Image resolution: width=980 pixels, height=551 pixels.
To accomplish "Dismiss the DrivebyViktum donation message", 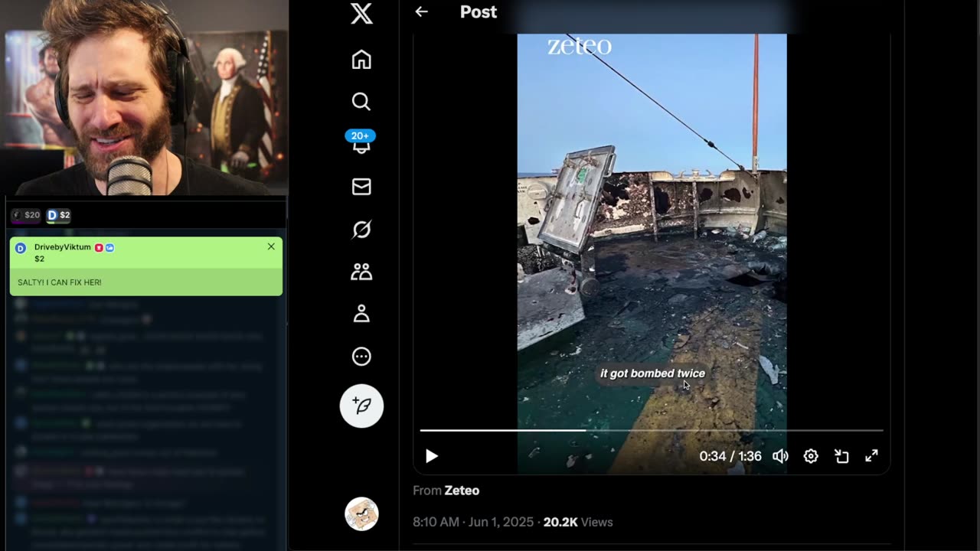I will [x=271, y=246].
